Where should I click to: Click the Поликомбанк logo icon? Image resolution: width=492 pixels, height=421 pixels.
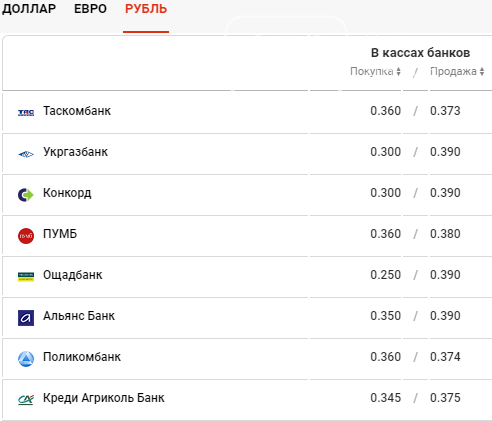coord(26,359)
